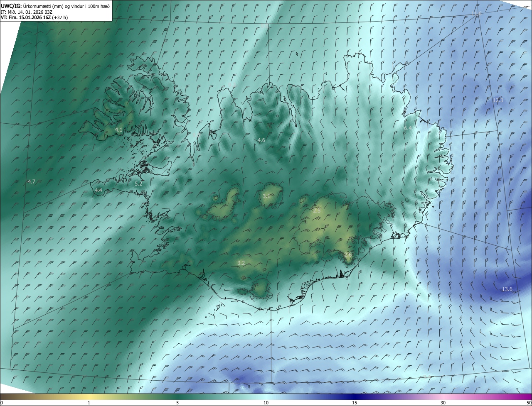
Task: Click the map title mentioning Úrkomumætti (mm)
Action: (55, 5)
